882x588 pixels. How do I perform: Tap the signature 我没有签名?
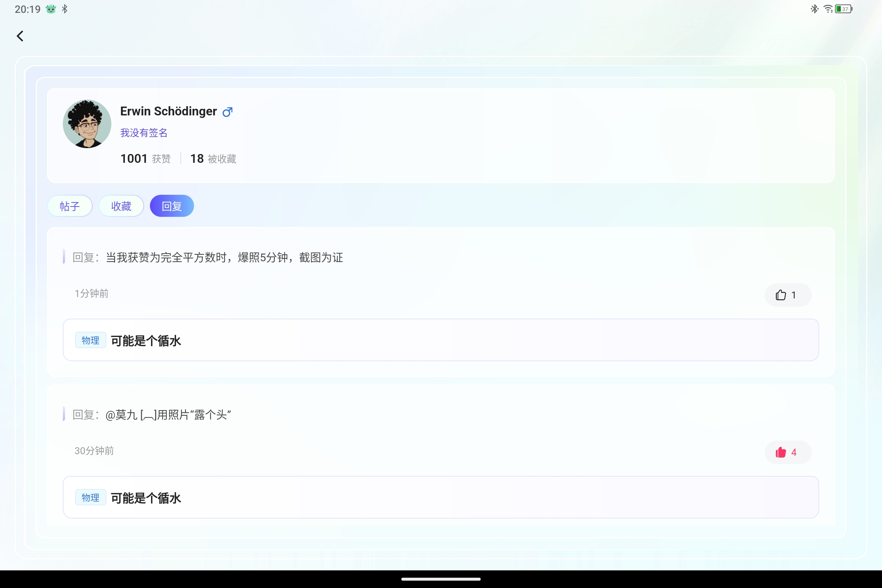[144, 133]
